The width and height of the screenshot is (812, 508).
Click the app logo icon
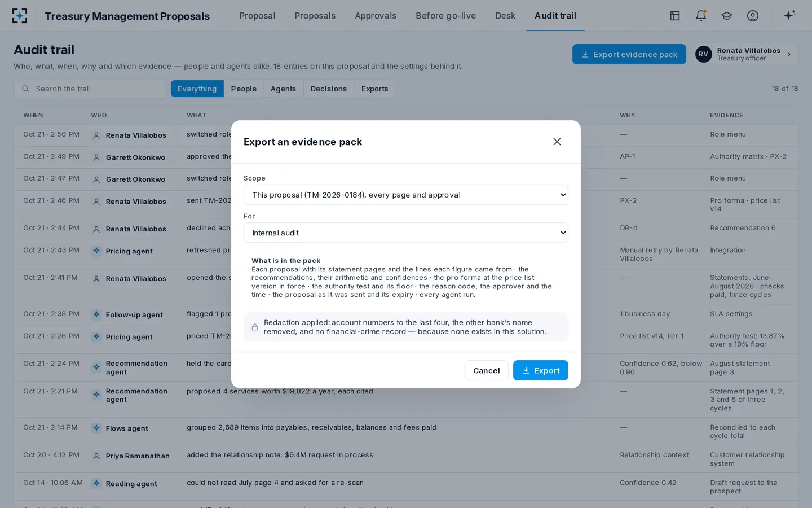(x=20, y=16)
